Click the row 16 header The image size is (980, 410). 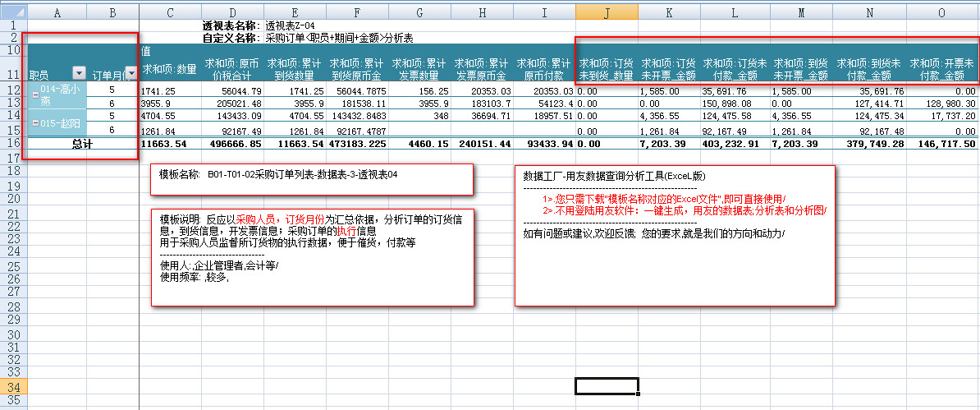[13, 143]
